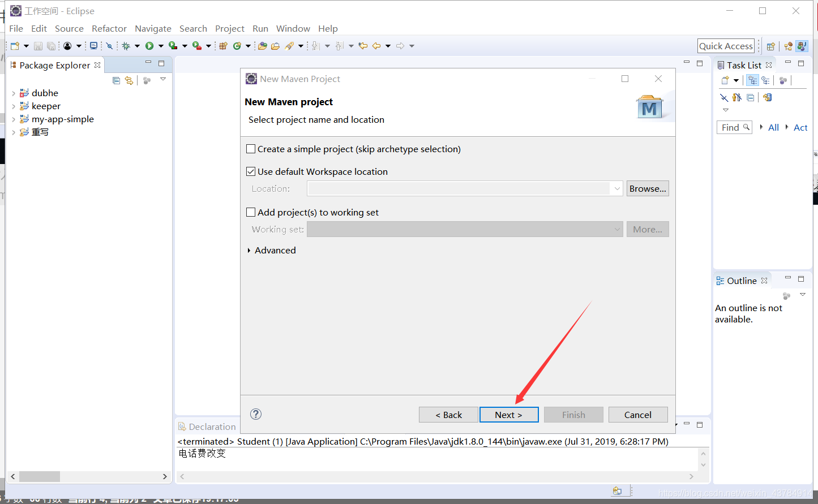Image resolution: width=818 pixels, height=504 pixels.
Task: Select the my-app-simple project
Action: click(63, 119)
